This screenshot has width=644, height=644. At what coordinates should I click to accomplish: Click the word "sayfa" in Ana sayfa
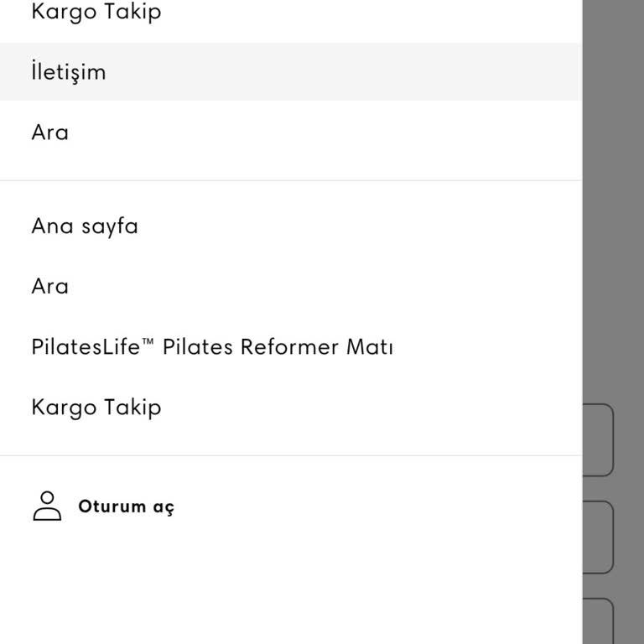(110, 226)
